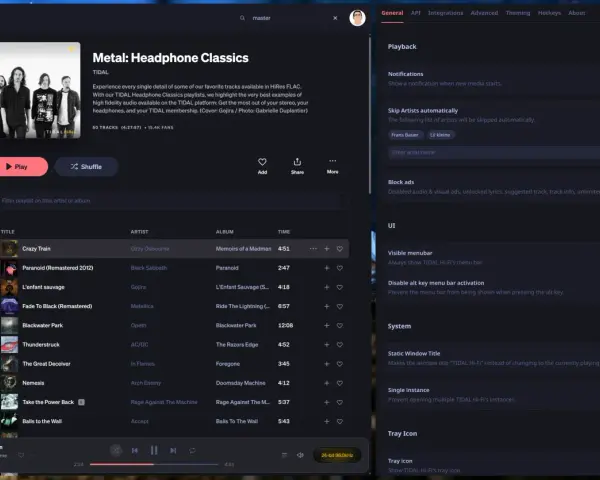Favorite Paranoid (Remastered 2012) track
This screenshot has width=600, height=480.
click(x=340, y=268)
